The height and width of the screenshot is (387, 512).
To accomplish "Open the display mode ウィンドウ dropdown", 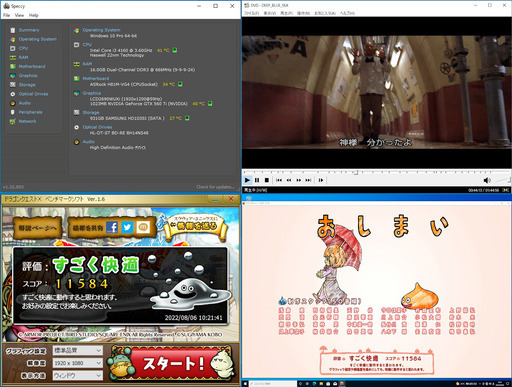I will [77, 376].
